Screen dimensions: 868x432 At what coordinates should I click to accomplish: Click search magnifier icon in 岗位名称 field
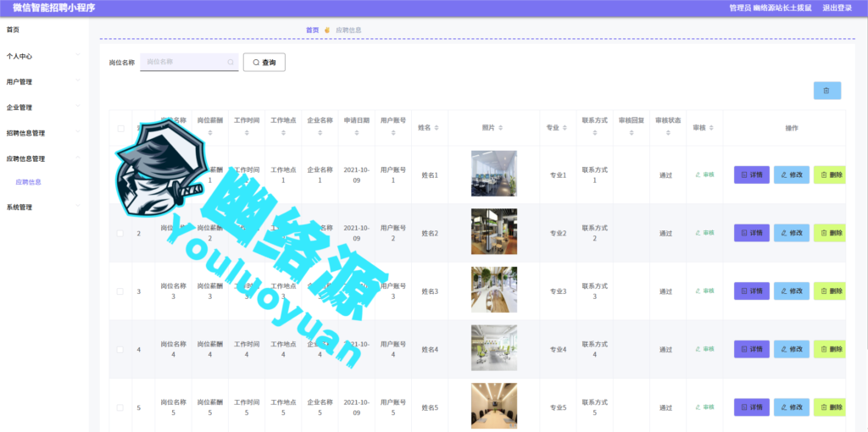[x=231, y=62]
